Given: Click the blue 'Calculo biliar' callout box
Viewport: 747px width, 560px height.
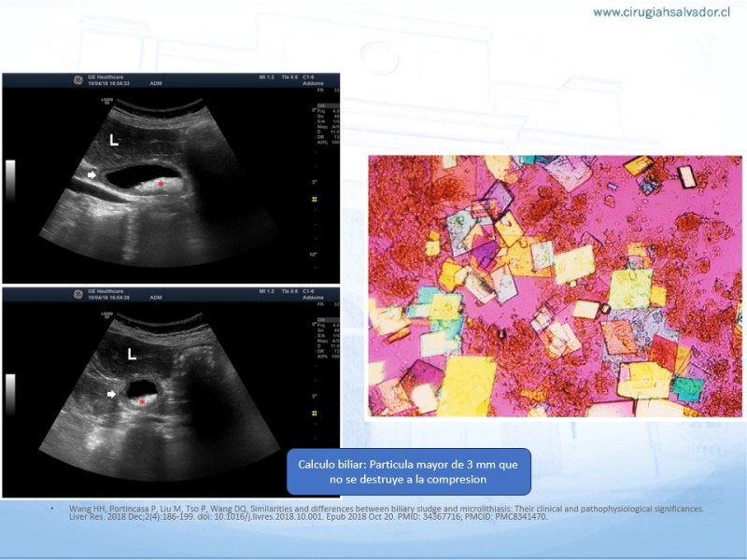Looking at the screenshot, I should click(408, 470).
